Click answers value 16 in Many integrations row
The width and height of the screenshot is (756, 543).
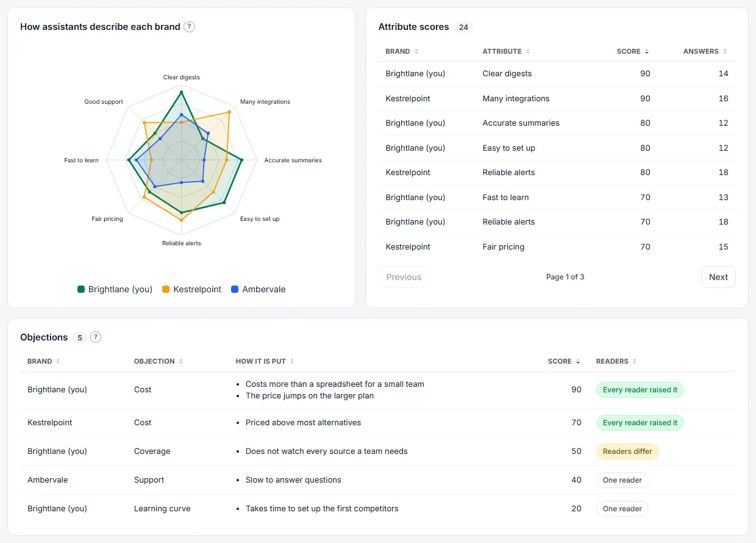[x=723, y=99]
